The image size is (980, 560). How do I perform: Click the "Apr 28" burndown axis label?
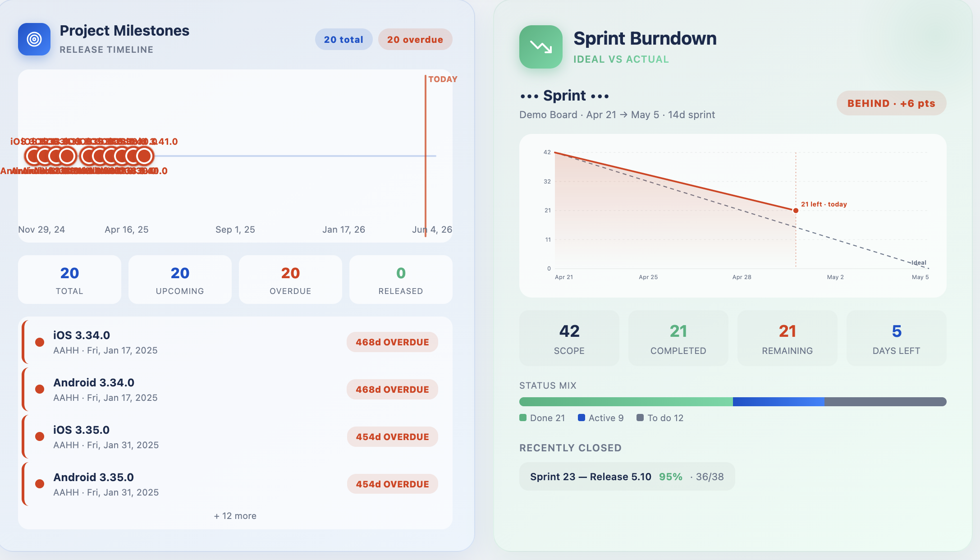tap(742, 277)
